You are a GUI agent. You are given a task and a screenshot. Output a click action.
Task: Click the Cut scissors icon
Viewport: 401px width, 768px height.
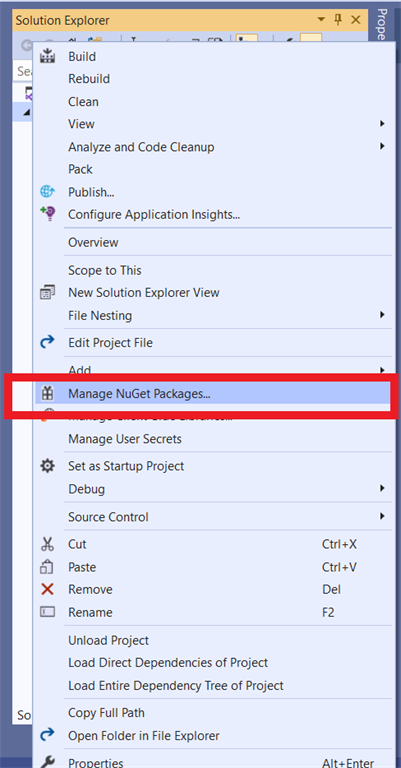(x=47, y=544)
